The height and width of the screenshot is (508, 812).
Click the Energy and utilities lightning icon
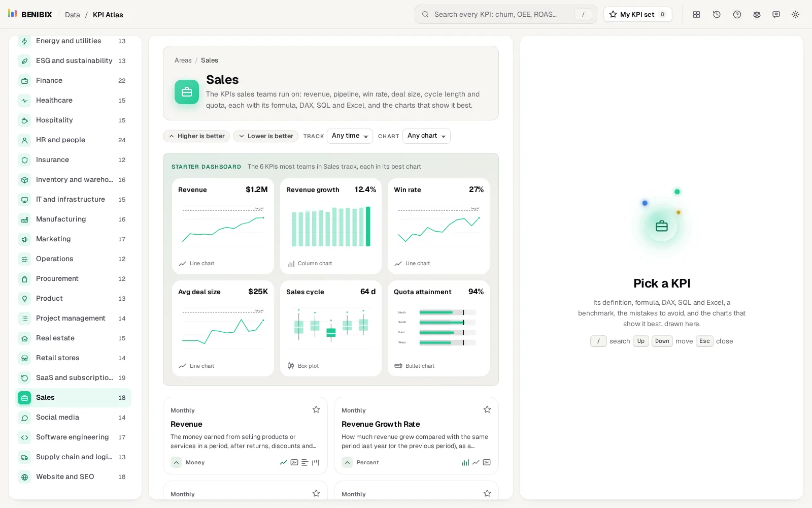(x=24, y=41)
